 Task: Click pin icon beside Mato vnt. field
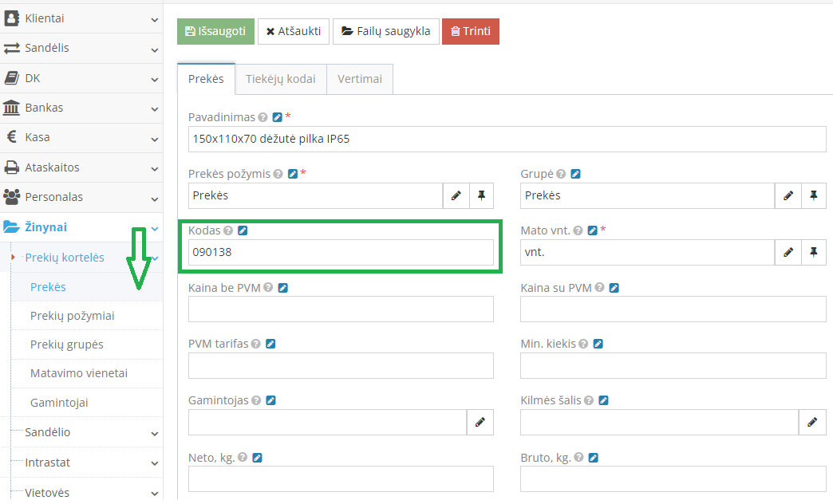(x=813, y=252)
